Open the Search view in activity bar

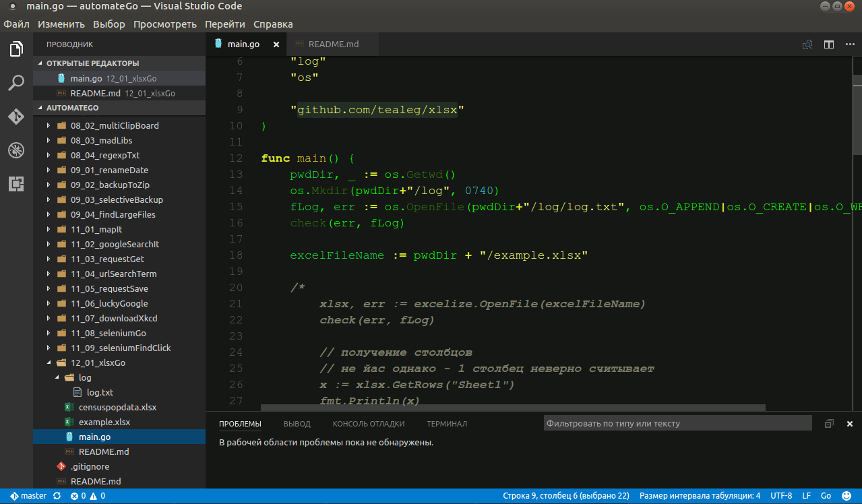click(x=16, y=83)
